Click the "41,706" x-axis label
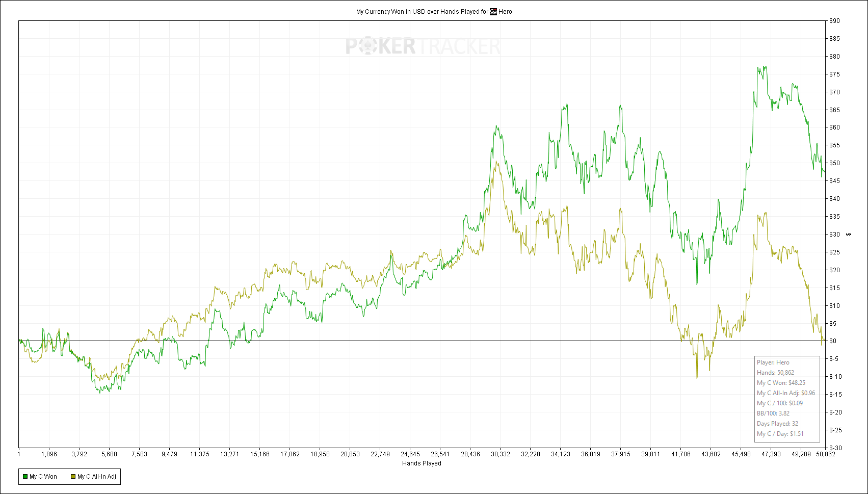The width and height of the screenshot is (868, 494). pyautogui.click(x=681, y=454)
